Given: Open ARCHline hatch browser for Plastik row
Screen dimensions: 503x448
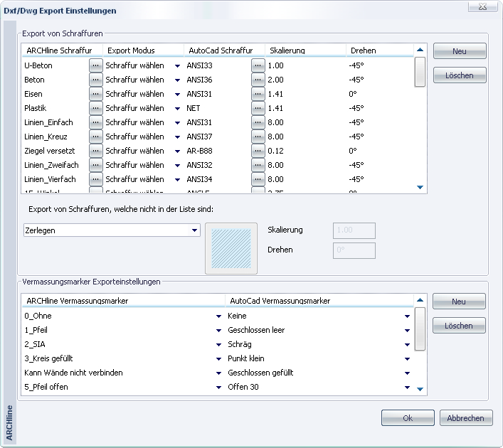Looking at the screenshot, I should point(95,108).
